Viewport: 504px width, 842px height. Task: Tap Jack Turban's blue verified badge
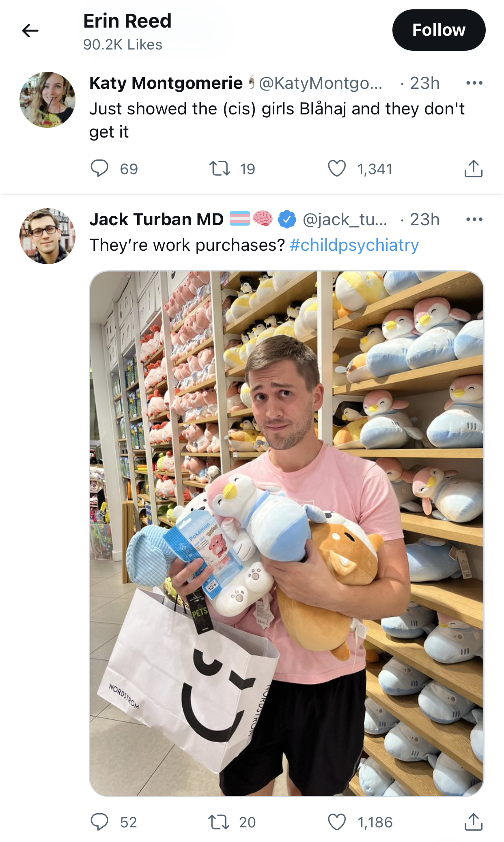click(x=287, y=220)
